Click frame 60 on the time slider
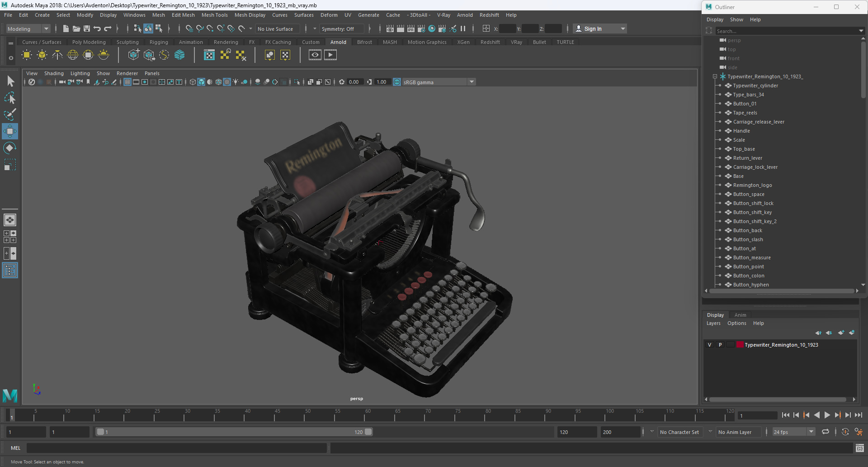868x467 pixels. [x=368, y=415]
